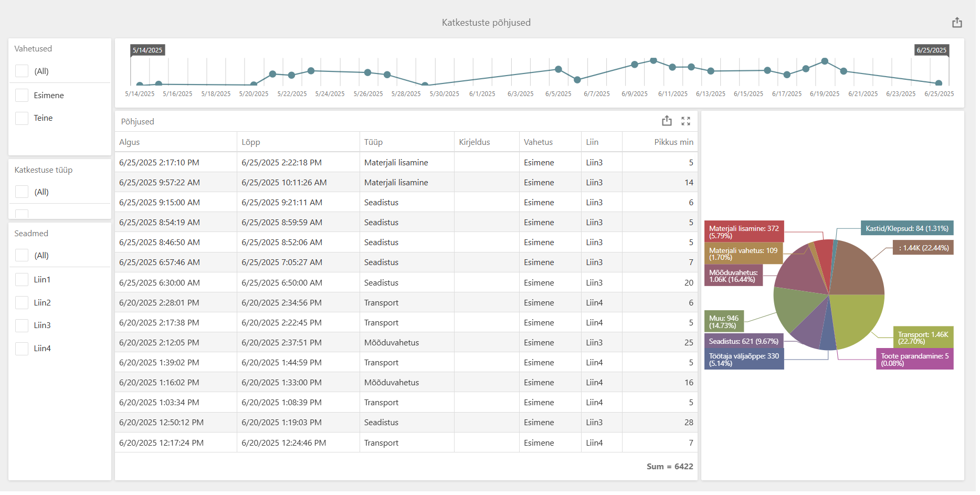Select the 5/14/2025 range start marker
Screen dimensions: 980x495
[147, 50]
